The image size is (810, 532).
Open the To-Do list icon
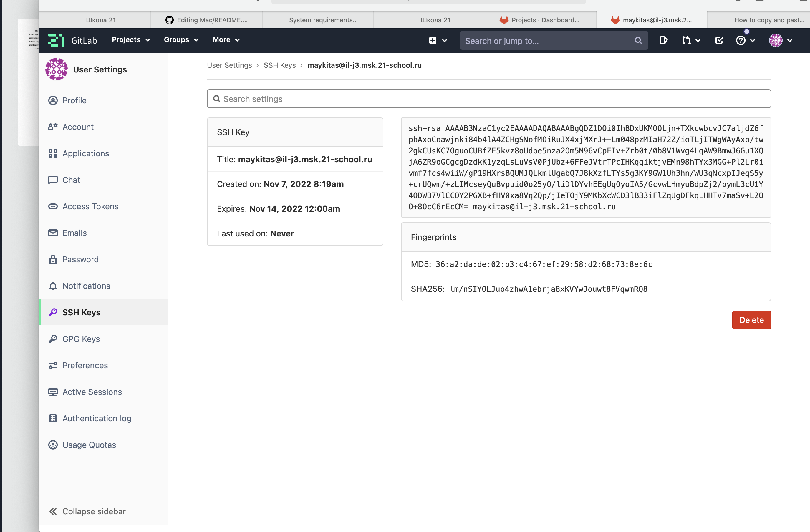(719, 40)
